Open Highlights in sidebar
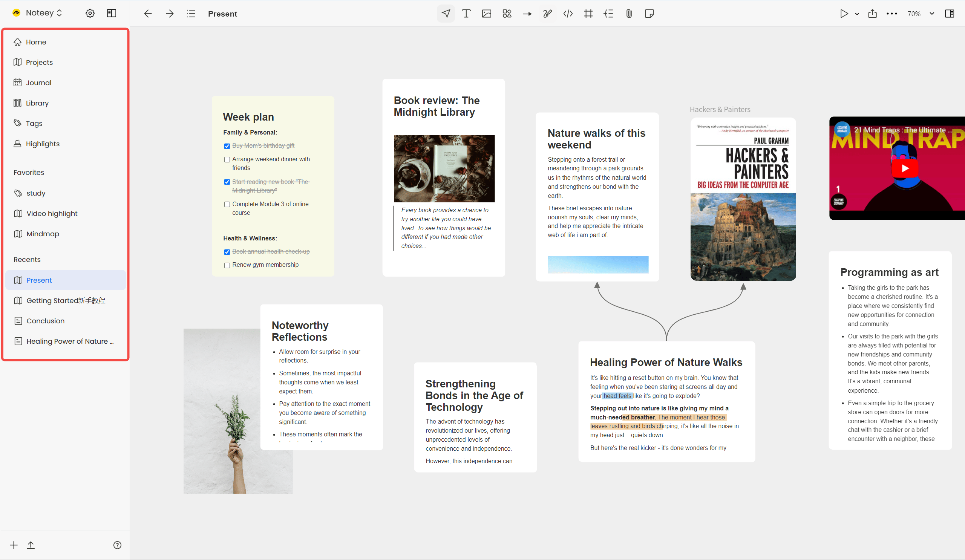Image resolution: width=965 pixels, height=560 pixels. pyautogui.click(x=66, y=144)
